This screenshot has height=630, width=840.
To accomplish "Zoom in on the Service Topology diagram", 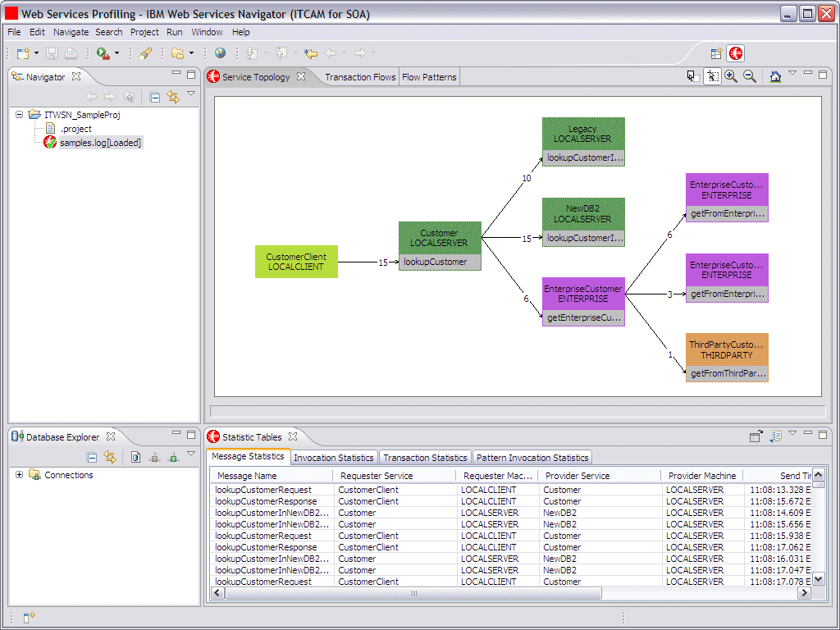I will pyautogui.click(x=732, y=75).
